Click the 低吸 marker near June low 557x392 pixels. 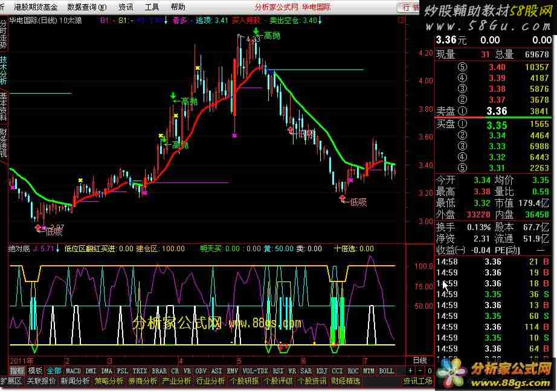(343, 199)
